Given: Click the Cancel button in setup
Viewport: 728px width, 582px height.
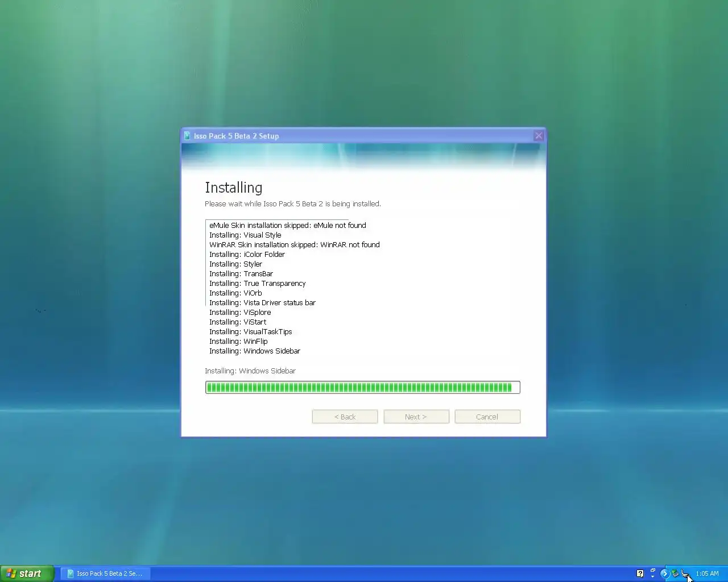Looking at the screenshot, I should click(x=487, y=417).
